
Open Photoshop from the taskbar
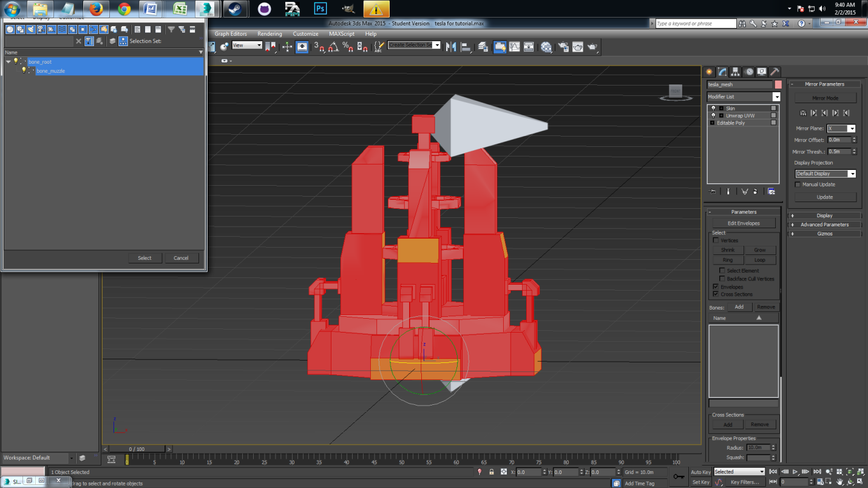[x=320, y=8]
